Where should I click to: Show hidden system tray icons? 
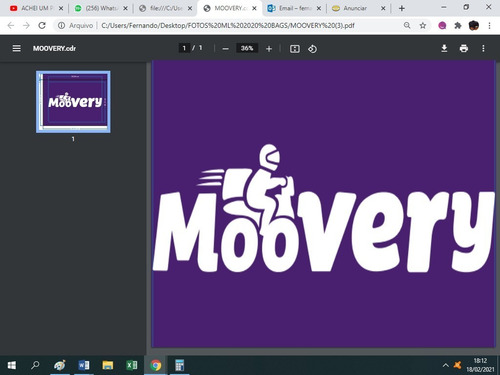(446, 366)
